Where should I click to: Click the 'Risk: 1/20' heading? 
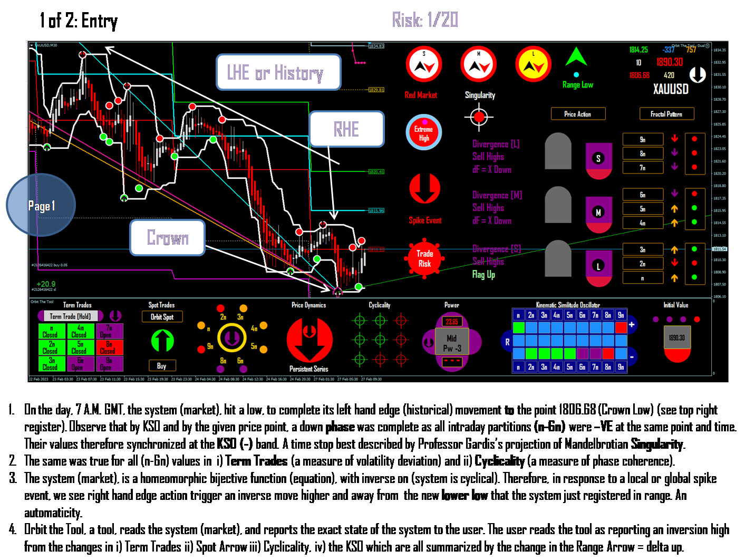[x=425, y=20]
